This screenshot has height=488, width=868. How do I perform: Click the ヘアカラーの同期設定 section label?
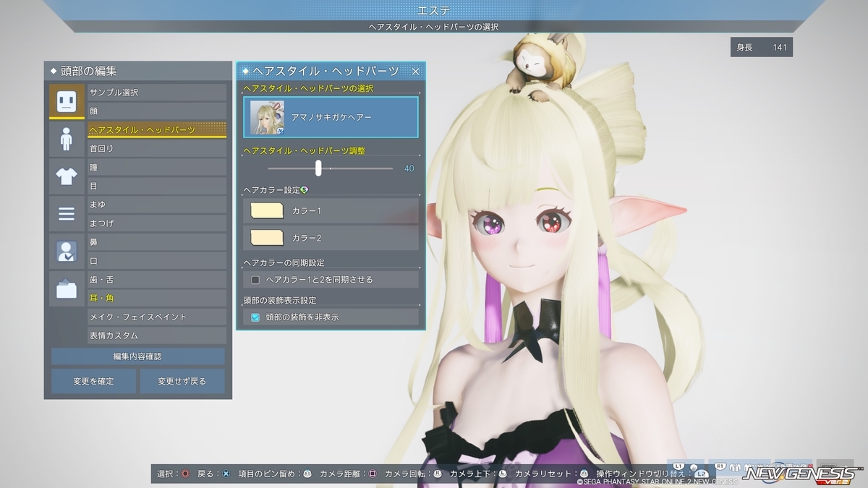284,262
